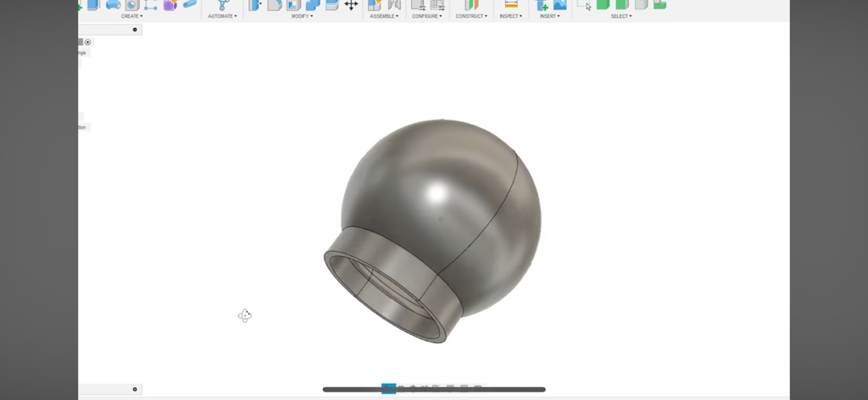Select the Configure table icon
868x400 pixels.
coord(437,5)
